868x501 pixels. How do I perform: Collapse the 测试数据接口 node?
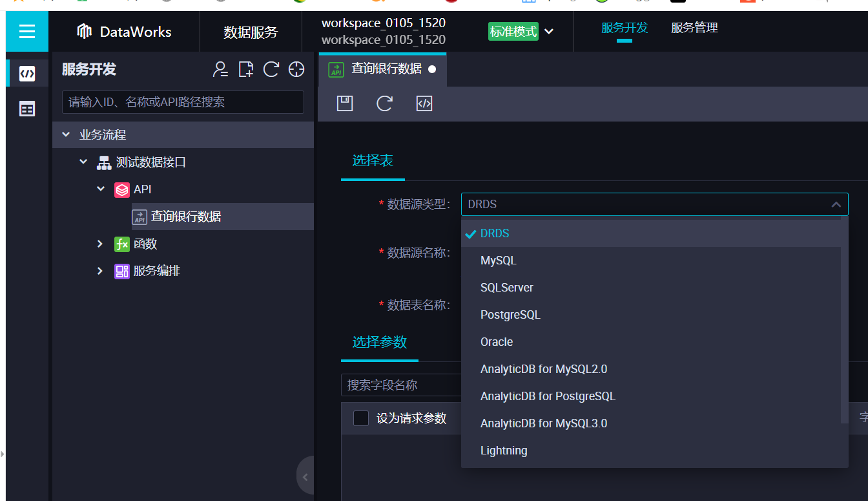(83, 162)
